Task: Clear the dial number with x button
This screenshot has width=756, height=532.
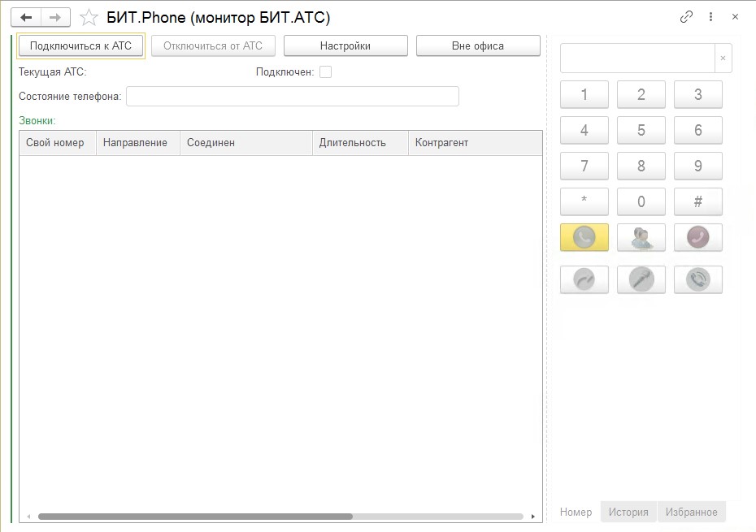Action: (723, 58)
